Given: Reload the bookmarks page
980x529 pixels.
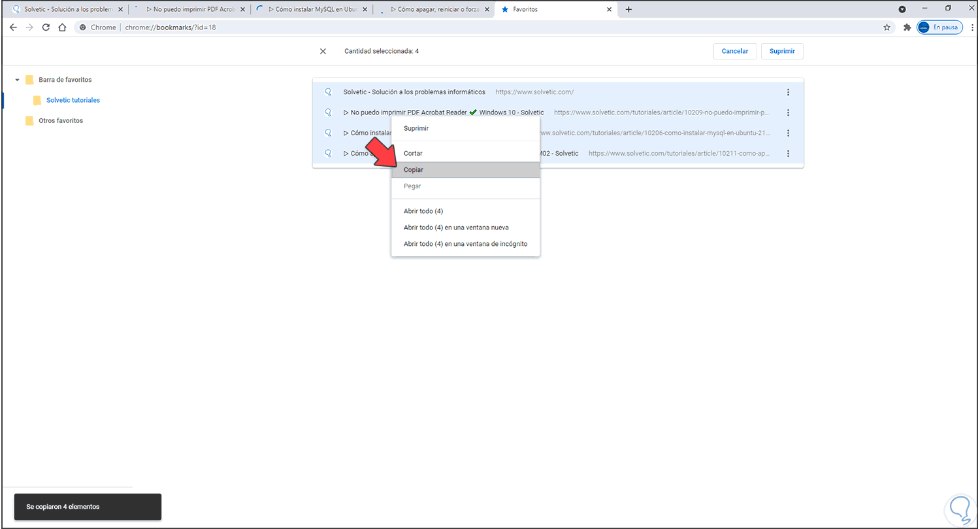Looking at the screenshot, I should click(x=46, y=27).
